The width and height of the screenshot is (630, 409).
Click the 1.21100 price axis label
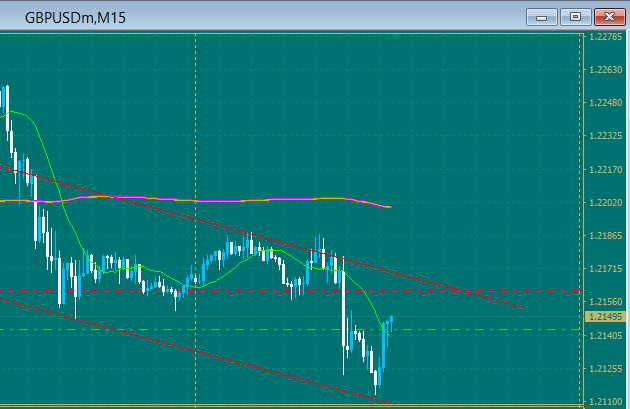605,401
